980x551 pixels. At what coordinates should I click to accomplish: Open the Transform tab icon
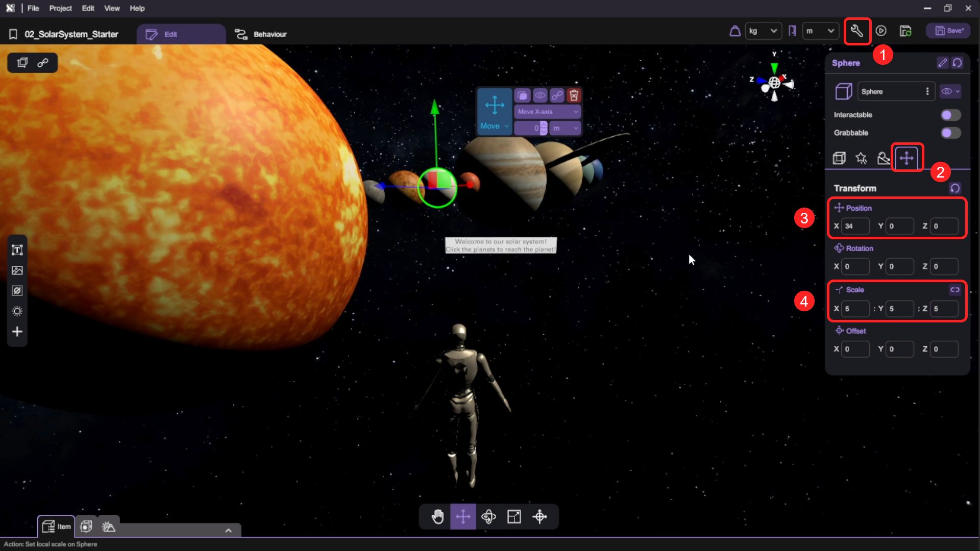pos(906,158)
